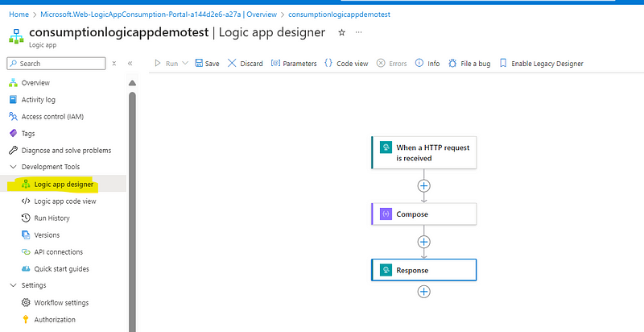
Task: Click the Save toolbar button
Action: [207, 64]
